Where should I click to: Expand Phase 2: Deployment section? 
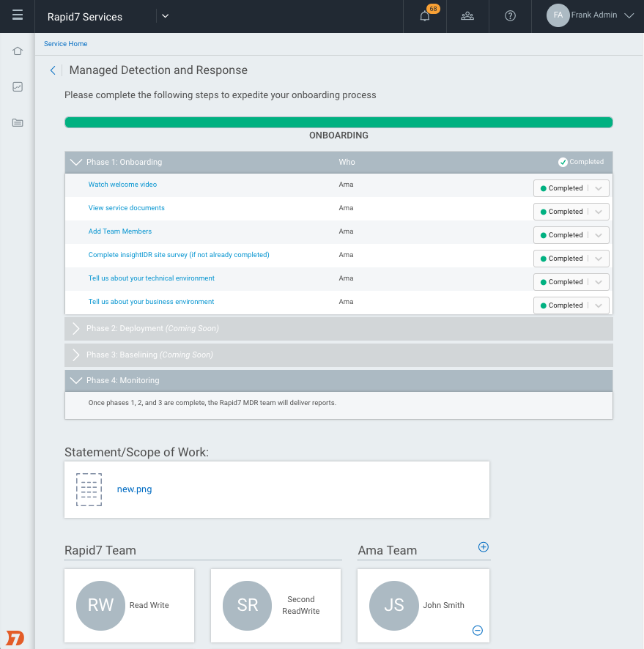tap(75, 329)
